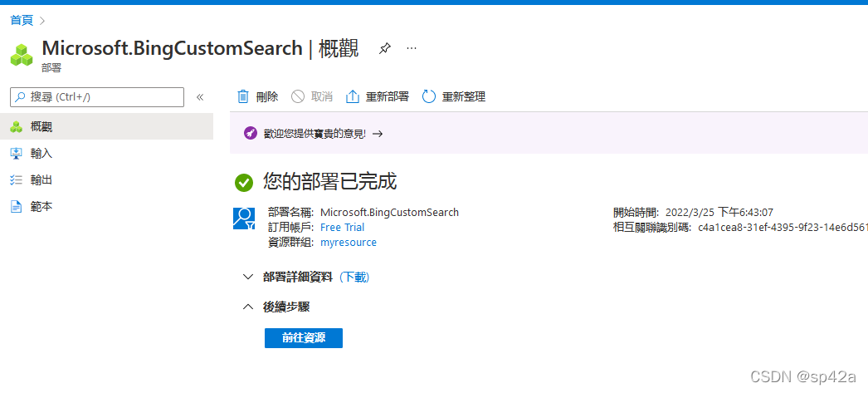The width and height of the screenshot is (868, 393).
Task: Collapse the sidebar with double chevron
Action: (200, 97)
